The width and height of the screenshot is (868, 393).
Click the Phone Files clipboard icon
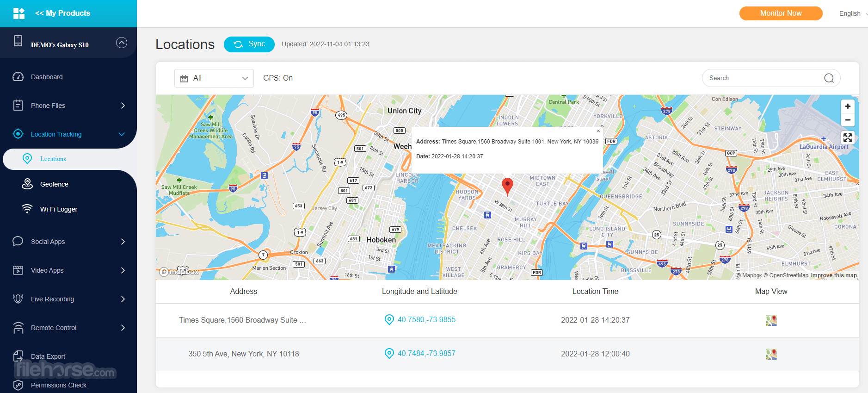(18, 106)
